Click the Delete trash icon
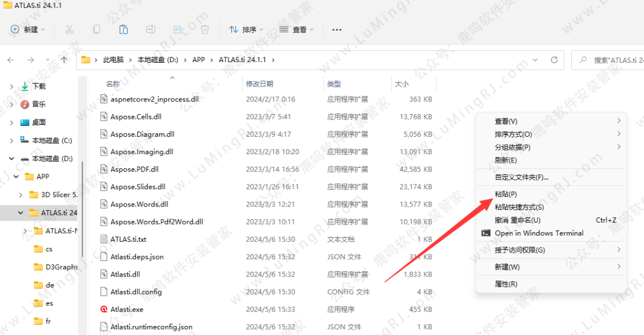The image size is (644, 335). click(x=205, y=30)
